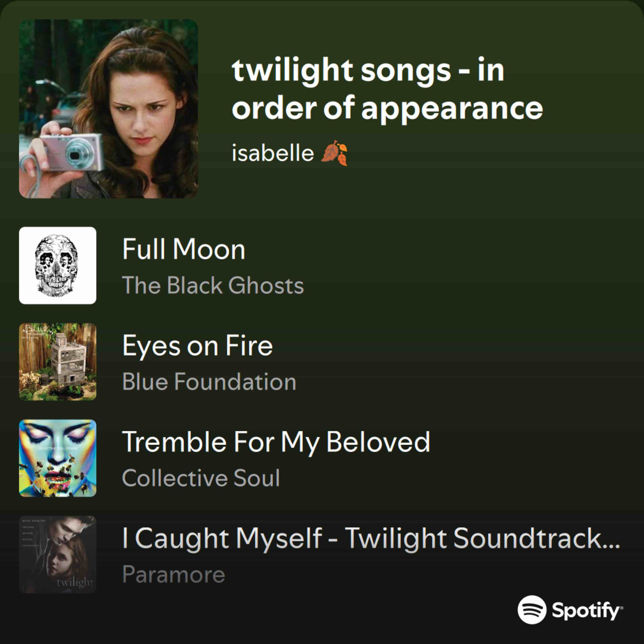Click the pink camera in the cover photo
644x644 pixels.
(x=72, y=152)
